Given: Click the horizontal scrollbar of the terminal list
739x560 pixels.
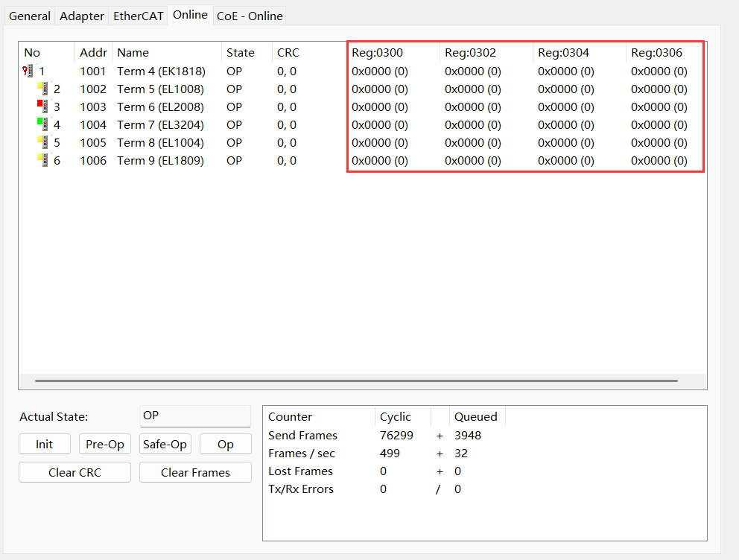Looking at the screenshot, I should [x=356, y=381].
